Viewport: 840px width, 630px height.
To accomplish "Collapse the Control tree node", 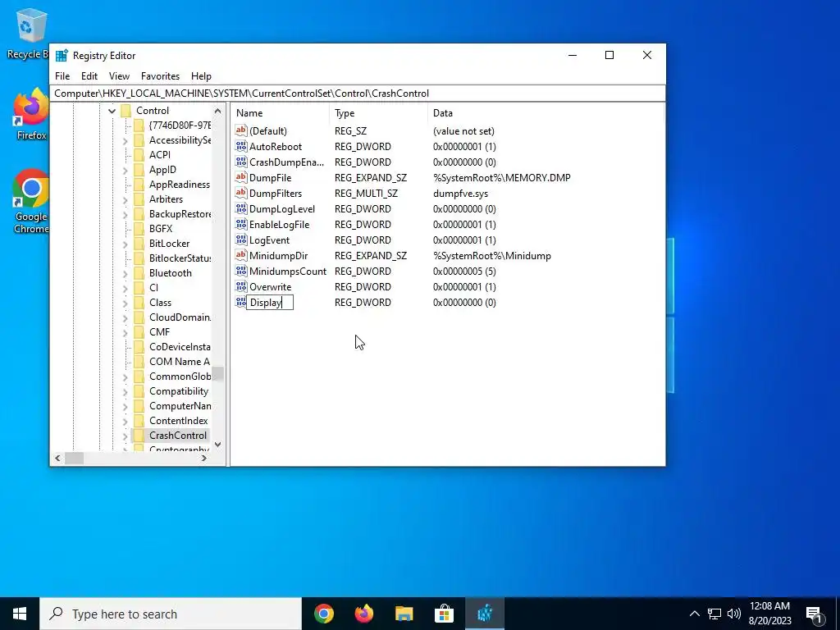I will point(112,111).
